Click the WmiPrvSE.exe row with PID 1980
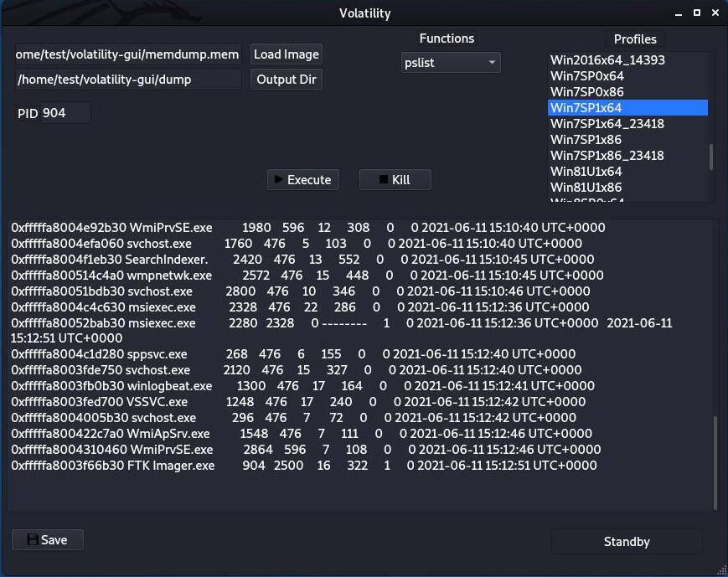Image resolution: width=728 pixels, height=577 pixels. pos(308,228)
